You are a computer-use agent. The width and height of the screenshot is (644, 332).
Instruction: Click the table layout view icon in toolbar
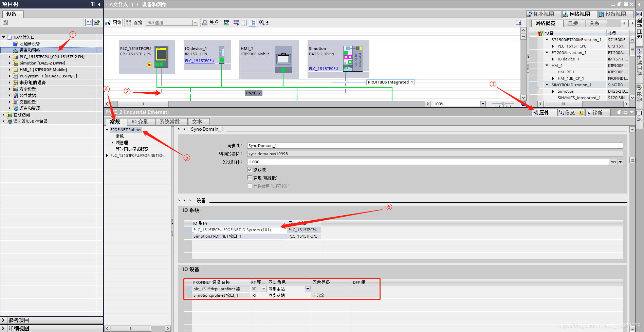pos(253,23)
